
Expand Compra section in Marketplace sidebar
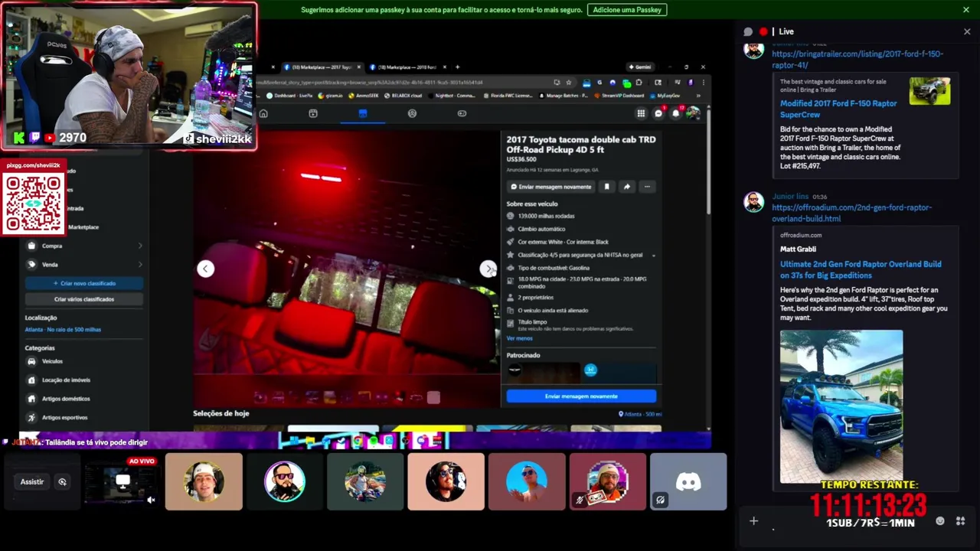click(x=84, y=246)
